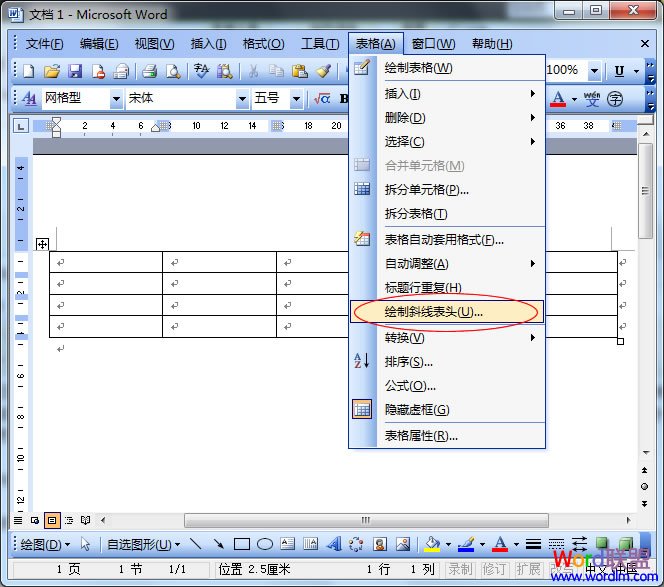
Task: Toggle Underline U button
Action: pos(619,71)
